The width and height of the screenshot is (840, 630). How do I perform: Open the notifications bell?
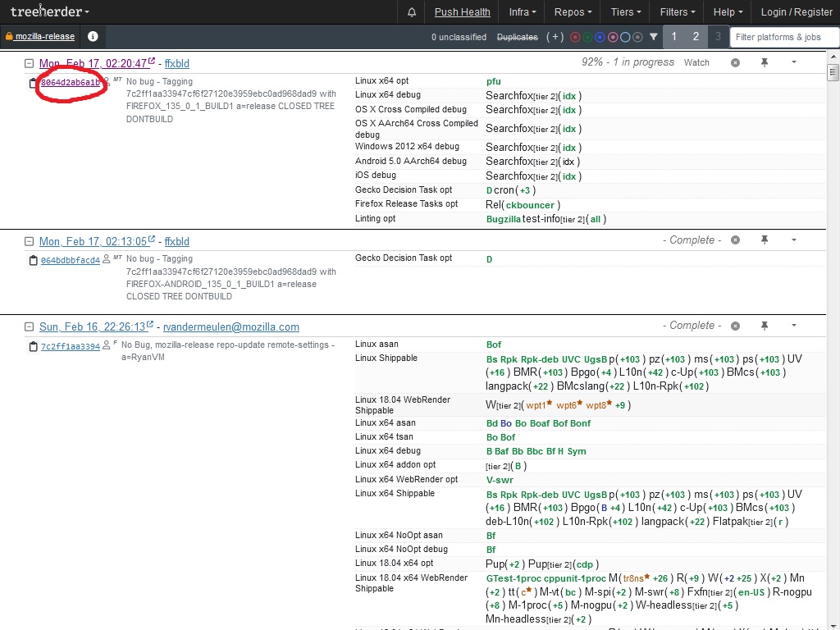click(x=412, y=12)
